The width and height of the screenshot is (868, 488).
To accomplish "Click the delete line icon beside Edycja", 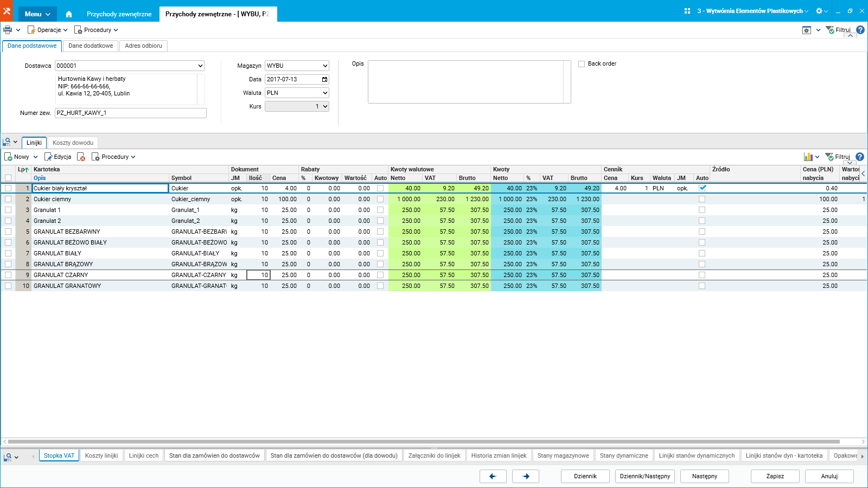I will [x=81, y=157].
